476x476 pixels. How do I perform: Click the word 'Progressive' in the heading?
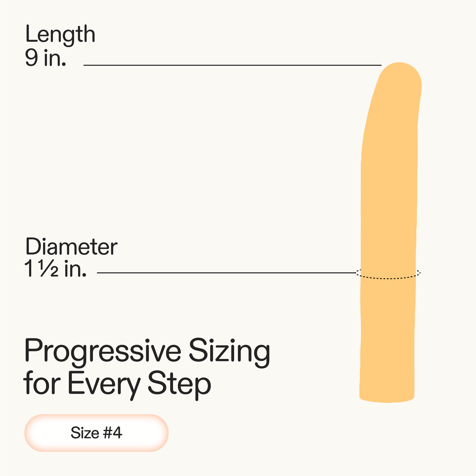point(102,352)
